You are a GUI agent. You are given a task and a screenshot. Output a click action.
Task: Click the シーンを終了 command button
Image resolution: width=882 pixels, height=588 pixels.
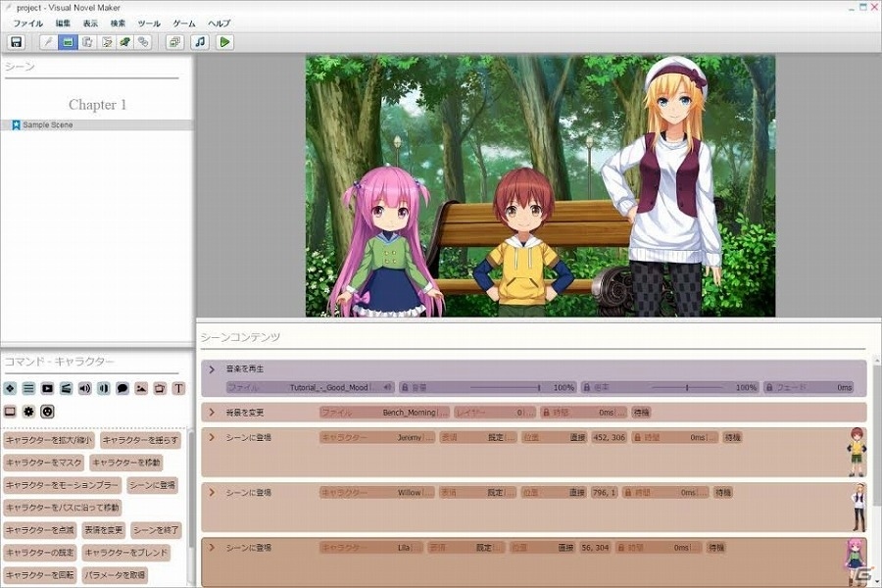pos(156,530)
